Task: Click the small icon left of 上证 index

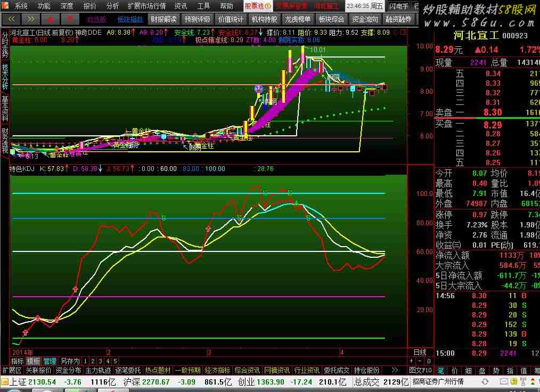Action: pos(4,382)
